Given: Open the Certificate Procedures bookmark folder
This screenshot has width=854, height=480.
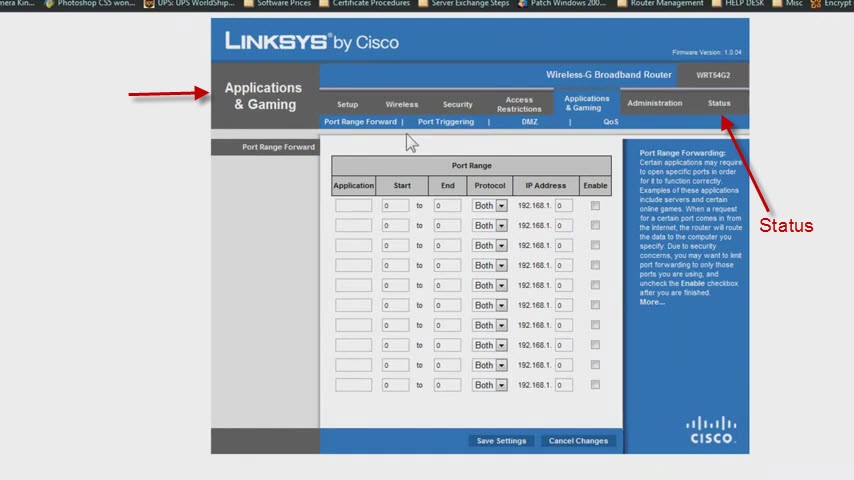Looking at the screenshot, I should pyautogui.click(x=364, y=3).
